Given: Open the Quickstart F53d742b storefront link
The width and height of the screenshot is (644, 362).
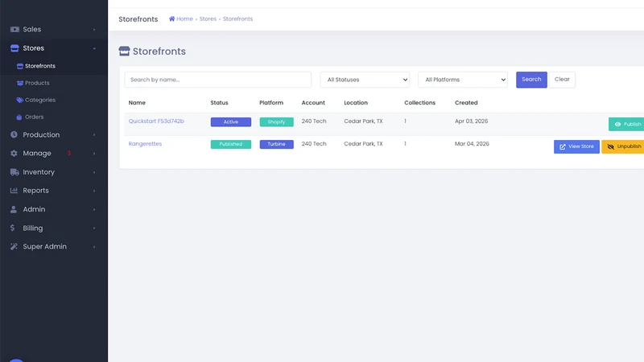Looking at the screenshot, I should tap(156, 121).
